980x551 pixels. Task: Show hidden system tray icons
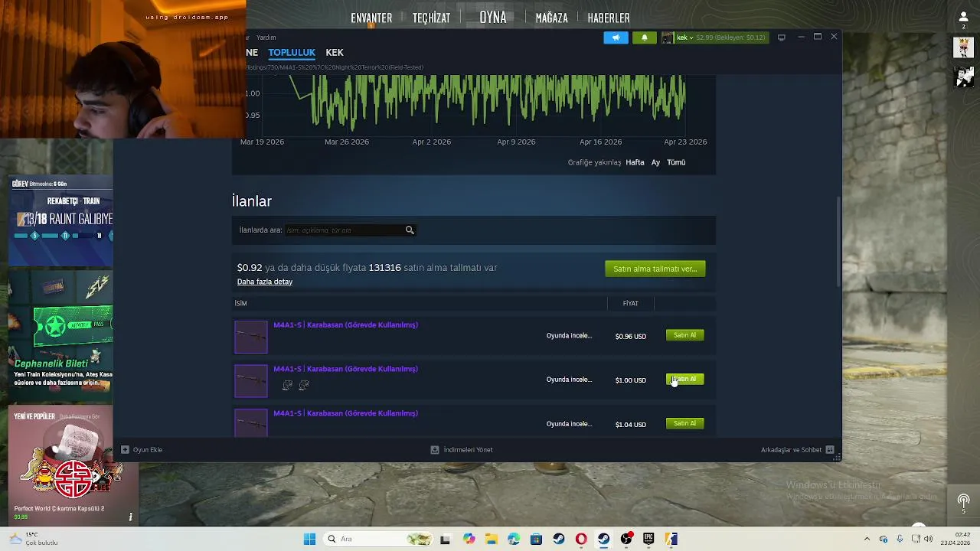pyautogui.click(x=867, y=539)
